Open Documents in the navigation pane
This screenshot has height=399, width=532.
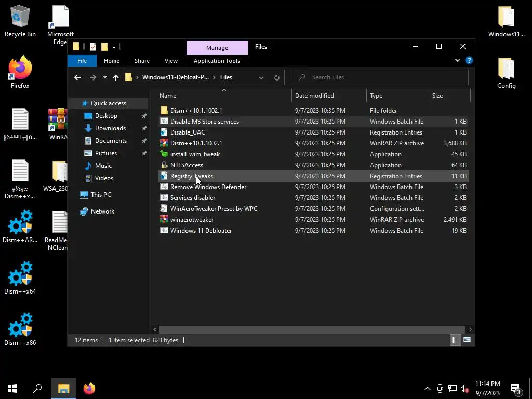[x=111, y=141]
